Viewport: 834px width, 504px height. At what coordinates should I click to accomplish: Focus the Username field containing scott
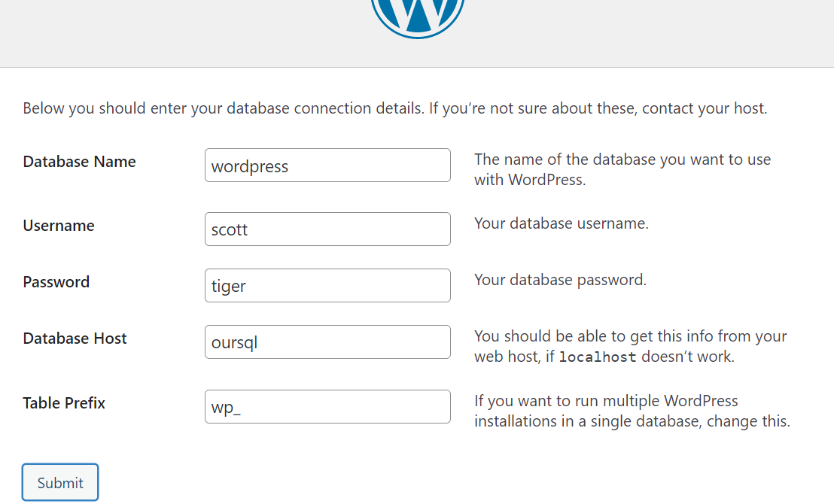[x=327, y=229]
